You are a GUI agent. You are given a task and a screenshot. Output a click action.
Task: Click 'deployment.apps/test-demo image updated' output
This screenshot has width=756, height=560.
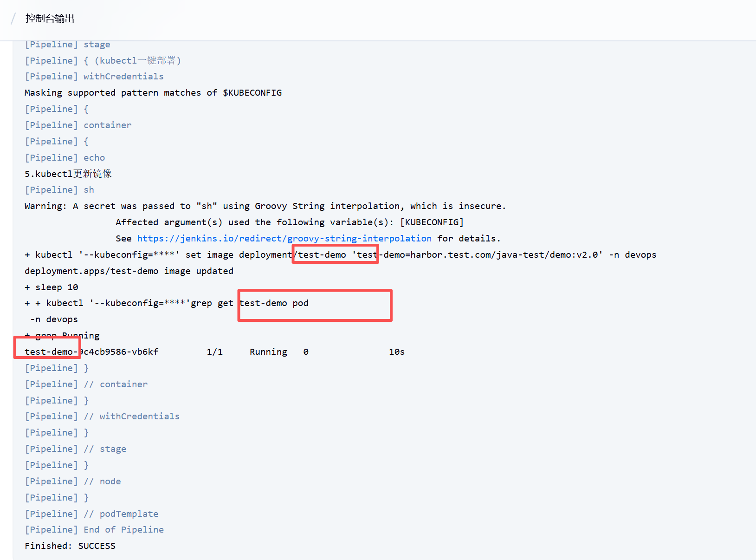129,271
